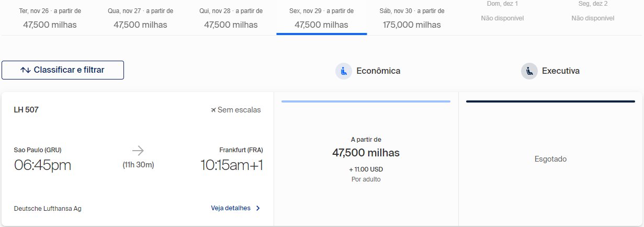The width and height of the screenshot is (644, 227).
Task: Open Classificar e filtrar options
Action: pyautogui.click(x=63, y=70)
